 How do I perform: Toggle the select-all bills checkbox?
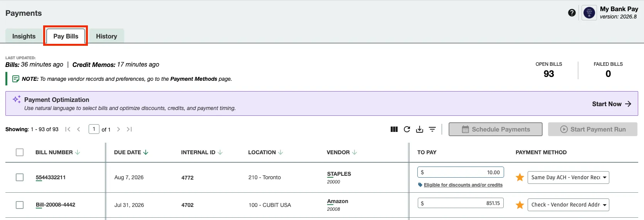pyautogui.click(x=20, y=152)
